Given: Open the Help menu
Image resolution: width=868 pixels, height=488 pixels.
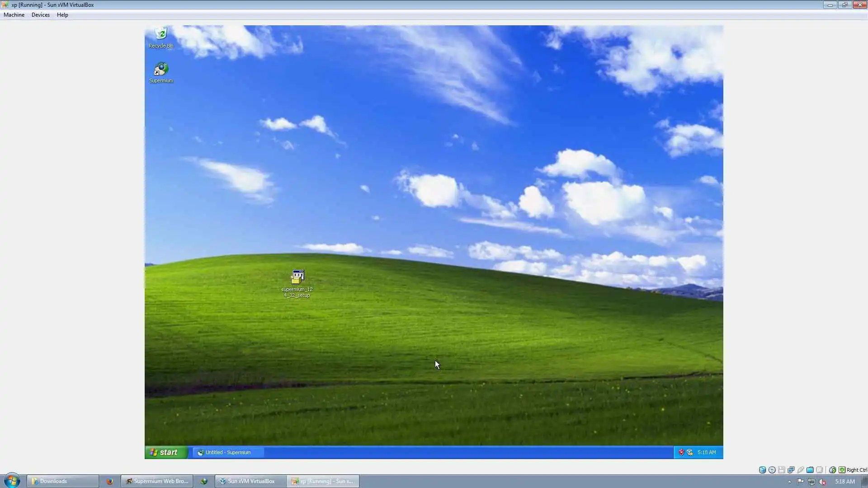Looking at the screenshot, I should click(x=62, y=15).
